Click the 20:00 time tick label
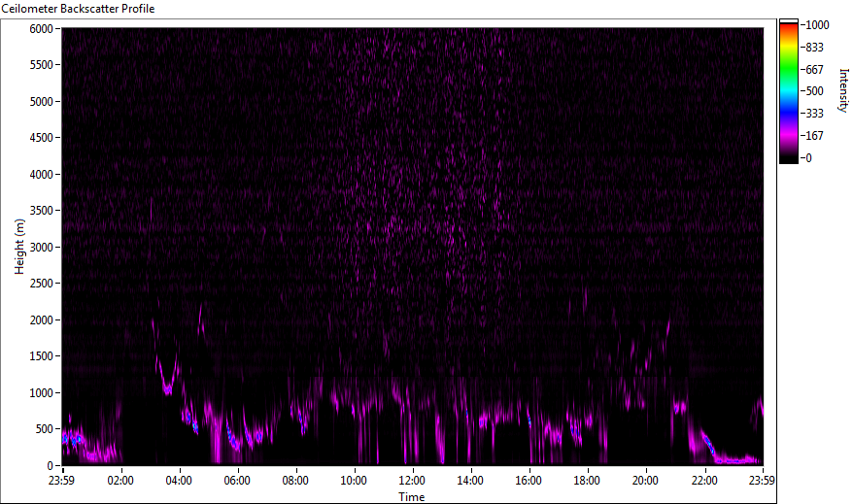The width and height of the screenshot is (853, 504). click(645, 481)
